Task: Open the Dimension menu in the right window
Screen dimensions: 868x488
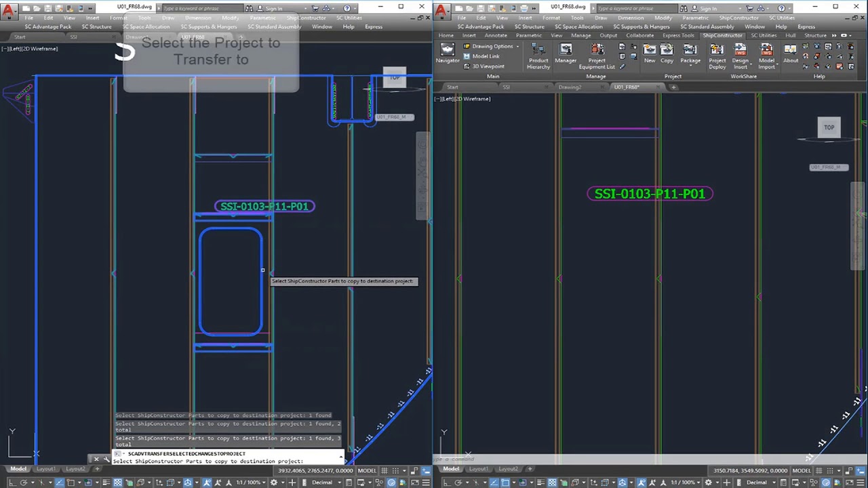Action: [631, 18]
